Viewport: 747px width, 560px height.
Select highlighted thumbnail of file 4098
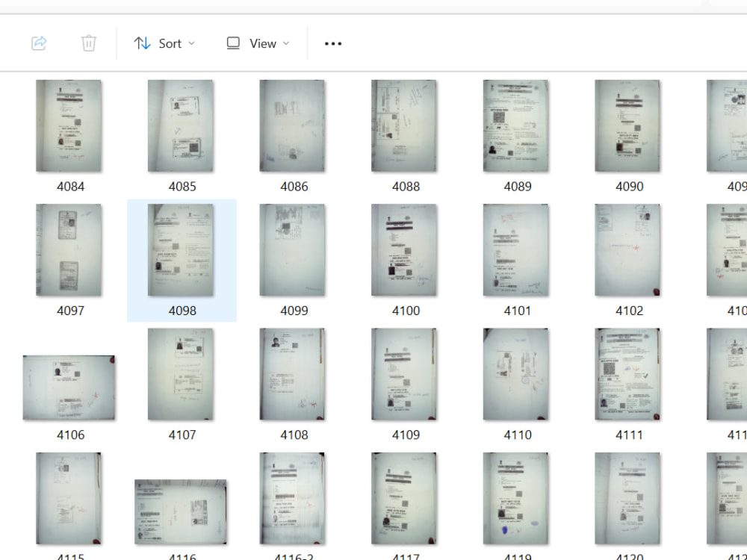(x=181, y=250)
